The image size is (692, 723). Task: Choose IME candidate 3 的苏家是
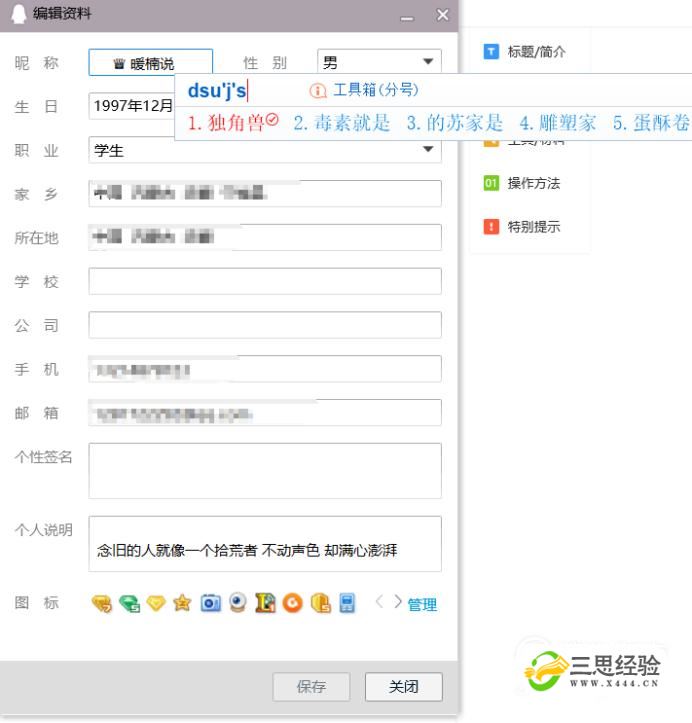pos(455,123)
